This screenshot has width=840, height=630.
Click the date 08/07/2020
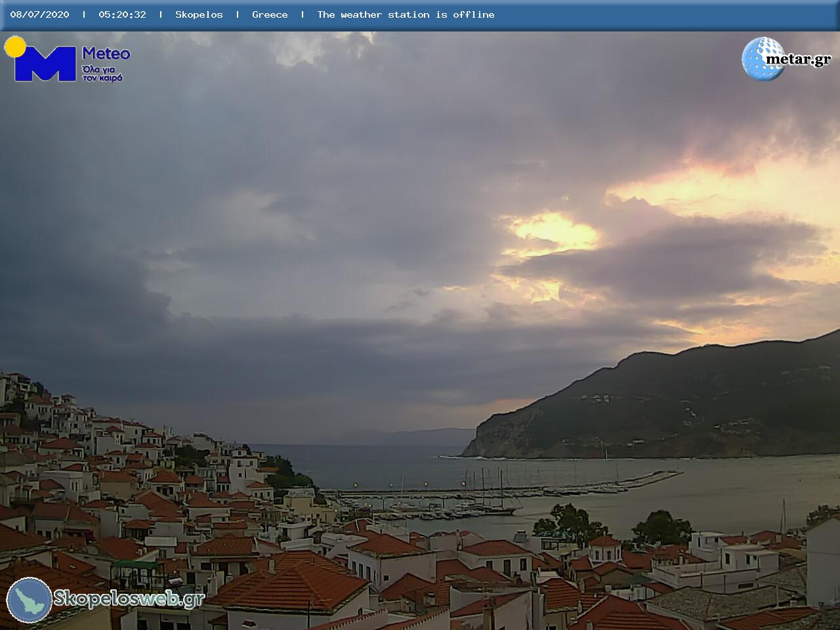(x=39, y=14)
